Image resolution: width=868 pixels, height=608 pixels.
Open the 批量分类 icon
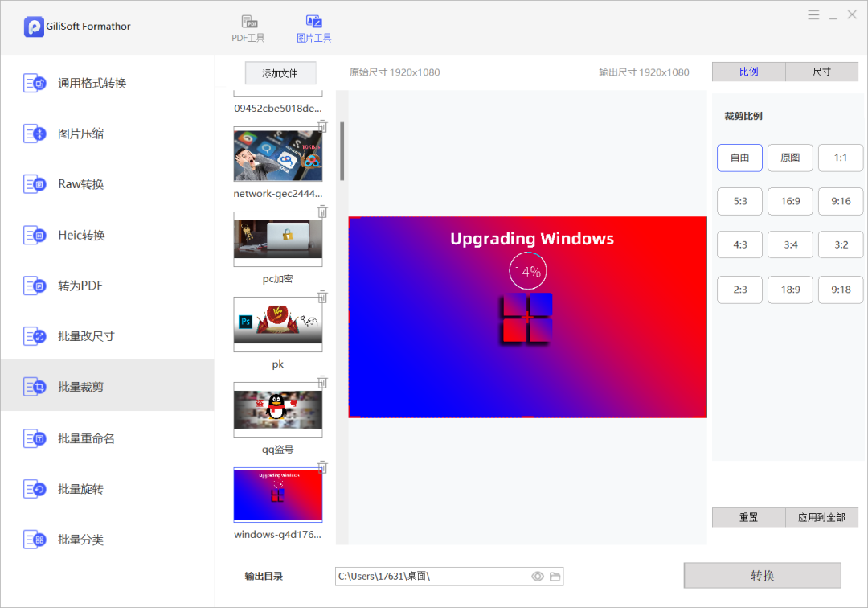tap(35, 540)
